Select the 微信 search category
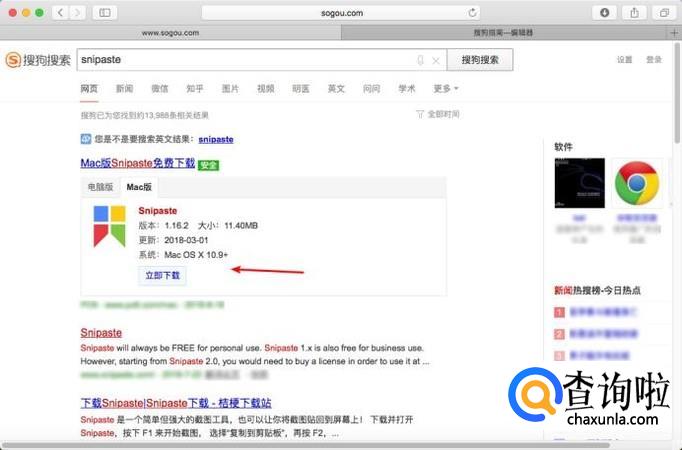 point(160,89)
